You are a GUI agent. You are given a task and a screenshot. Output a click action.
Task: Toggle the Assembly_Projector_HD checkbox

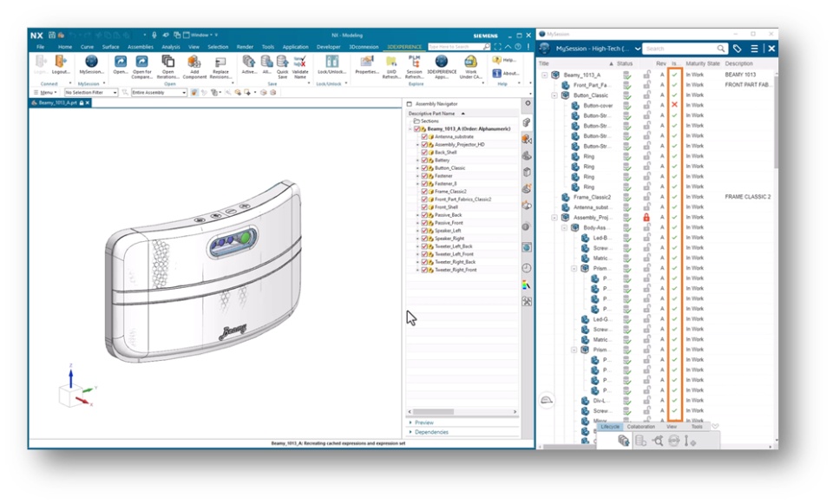click(x=424, y=145)
